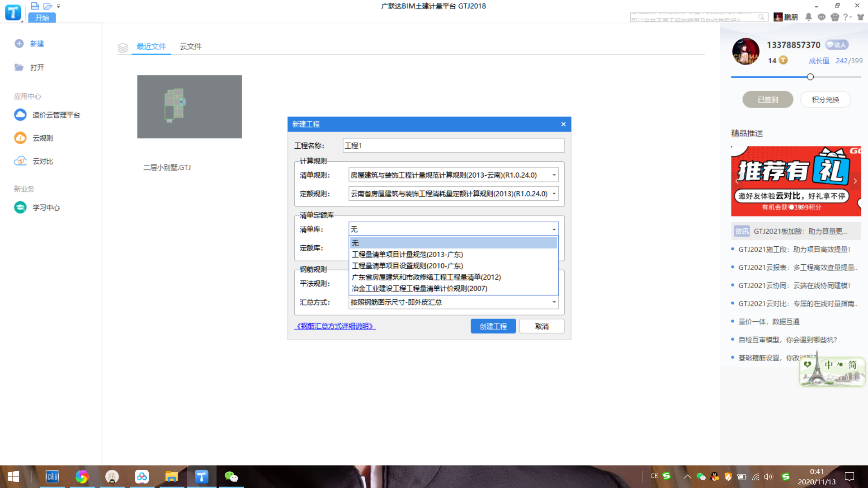Click the 鹏明 user account in header
Screen dimensions: 868x488
click(786, 17)
